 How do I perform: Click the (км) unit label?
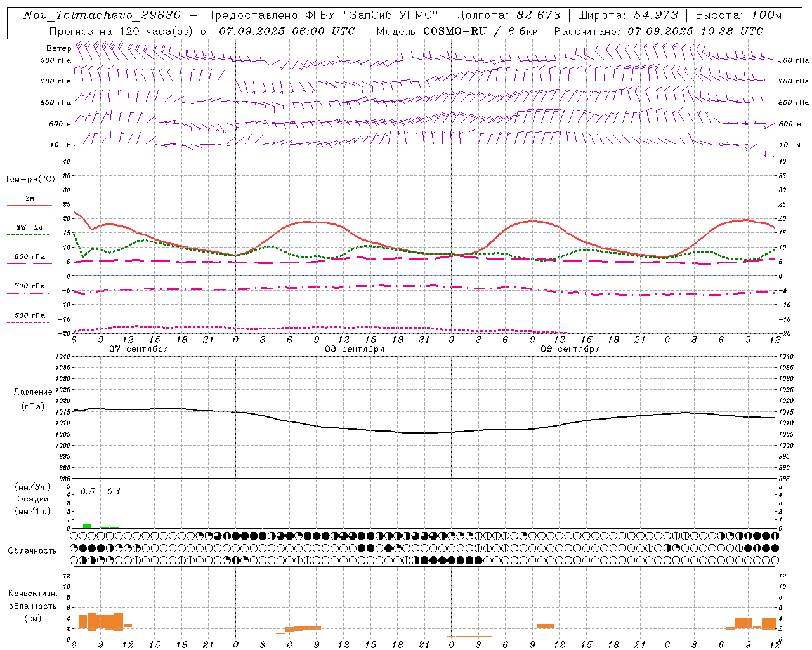click(33, 618)
